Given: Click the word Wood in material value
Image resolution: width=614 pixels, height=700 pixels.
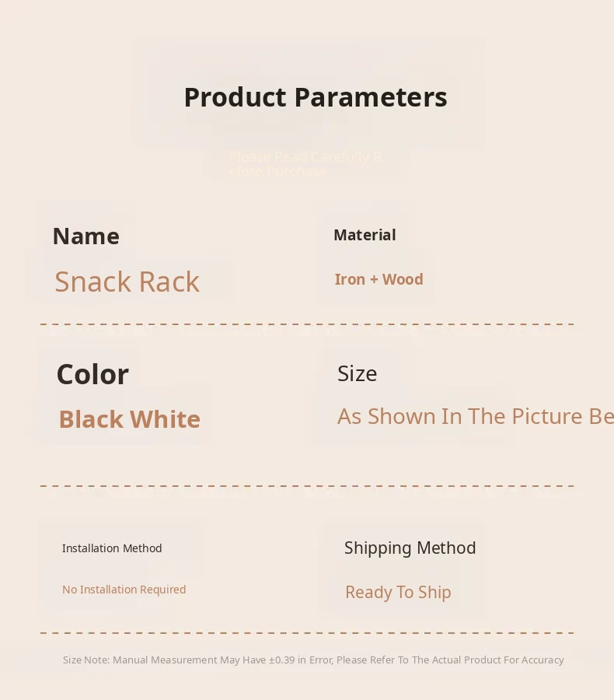Looking at the screenshot, I should point(403,279).
